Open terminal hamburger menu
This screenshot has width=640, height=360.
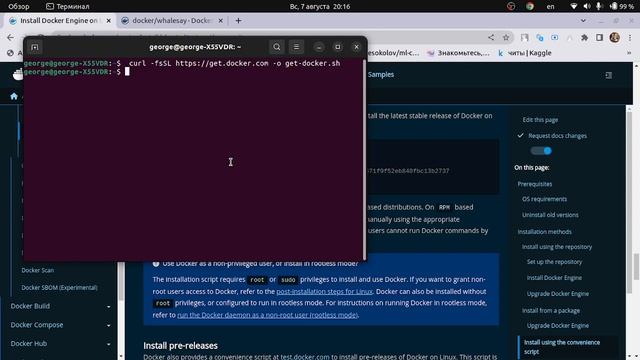click(296, 47)
